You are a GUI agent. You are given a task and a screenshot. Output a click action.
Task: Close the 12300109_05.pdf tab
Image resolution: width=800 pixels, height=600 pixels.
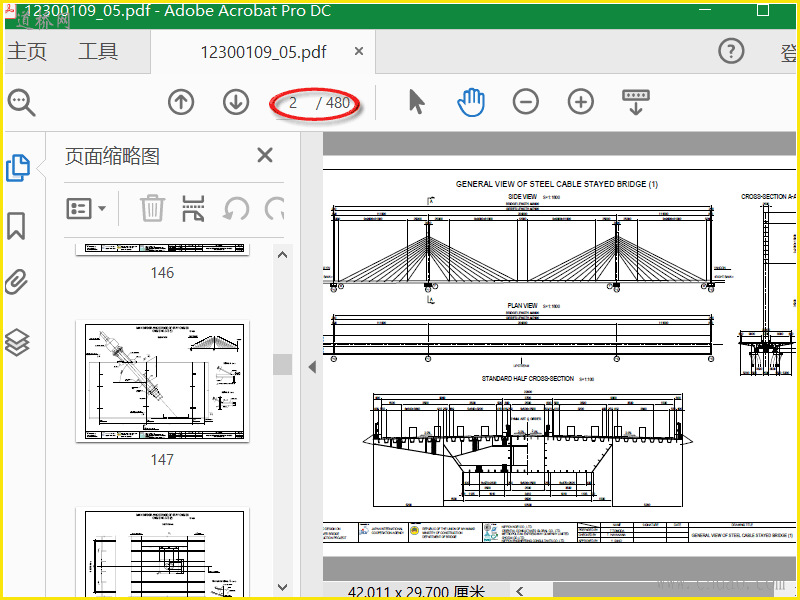359,51
